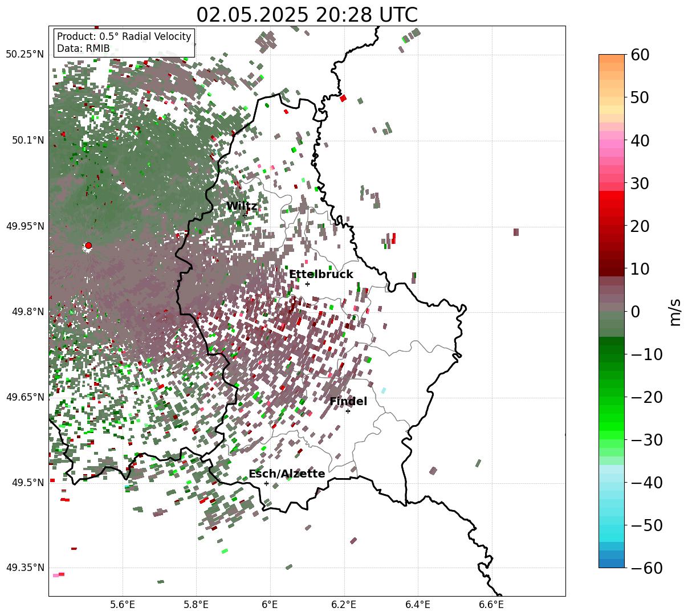This screenshot has height=616, width=688.
Task: Click the 49.5°N latitude tick label
Action: coord(27,483)
